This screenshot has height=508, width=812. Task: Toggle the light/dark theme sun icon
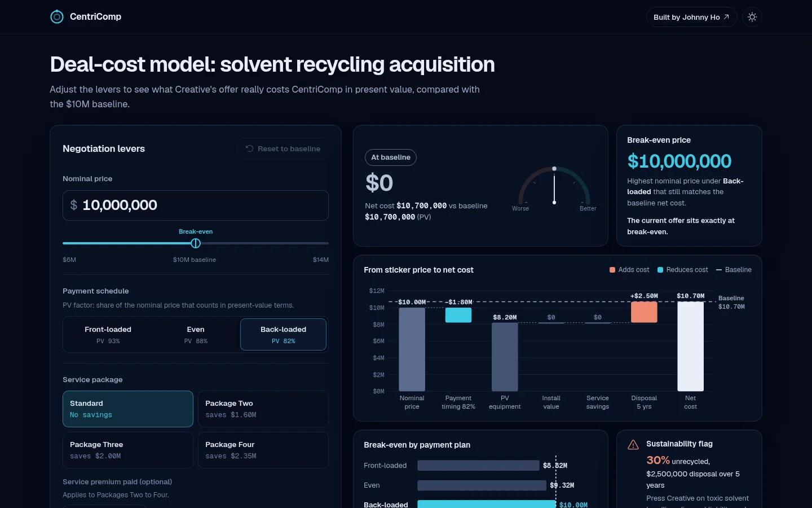pyautogui.click(x=752, y=17)
